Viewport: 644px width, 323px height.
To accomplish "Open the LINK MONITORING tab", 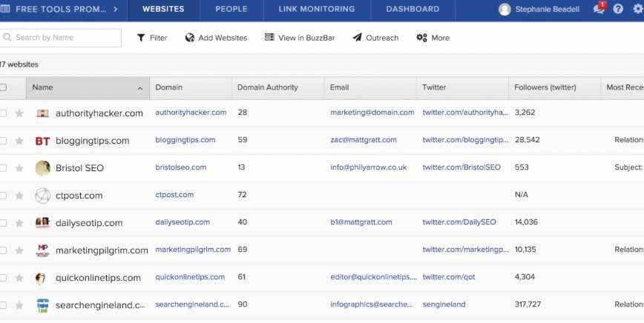I will [317, 9].
